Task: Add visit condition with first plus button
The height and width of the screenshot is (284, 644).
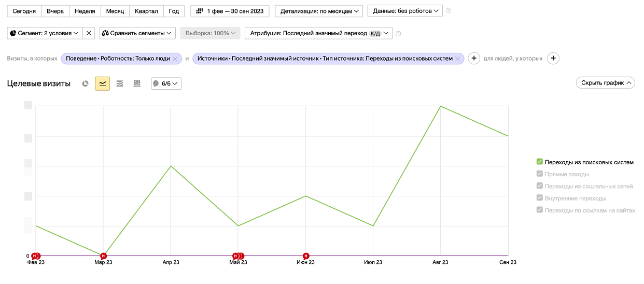Action: [474, 59]
